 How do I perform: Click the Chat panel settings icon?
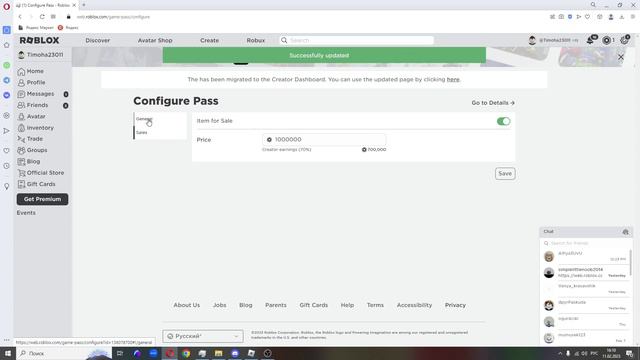pos(625,232)
